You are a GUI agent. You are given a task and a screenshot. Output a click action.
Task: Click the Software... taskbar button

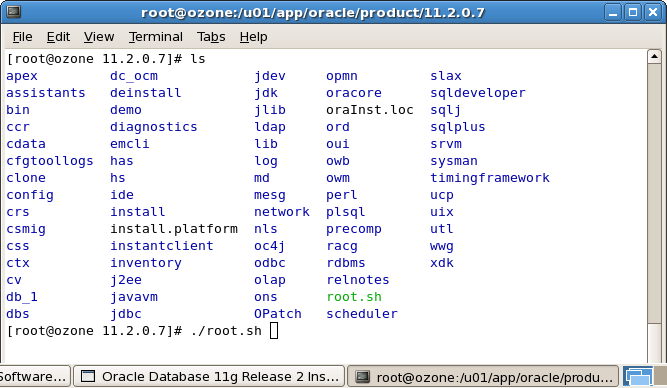click(x=35, y=377)
